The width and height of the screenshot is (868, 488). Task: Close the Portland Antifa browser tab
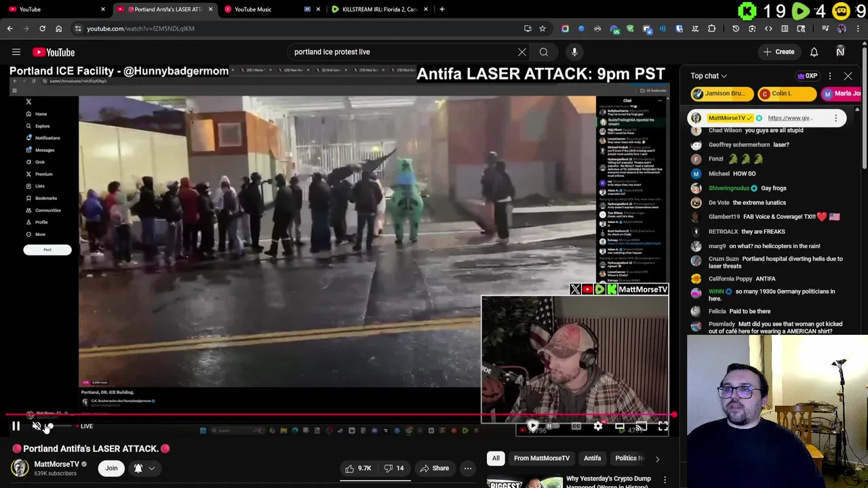click(210, 9)
